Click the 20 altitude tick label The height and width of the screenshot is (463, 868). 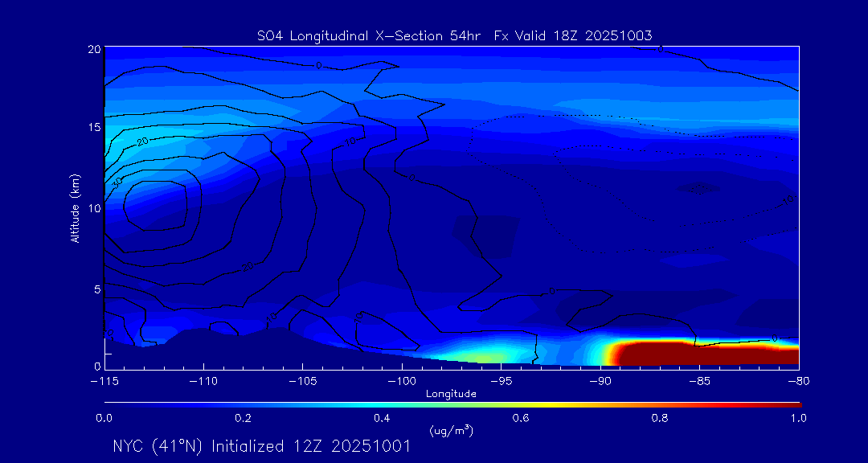92,49
